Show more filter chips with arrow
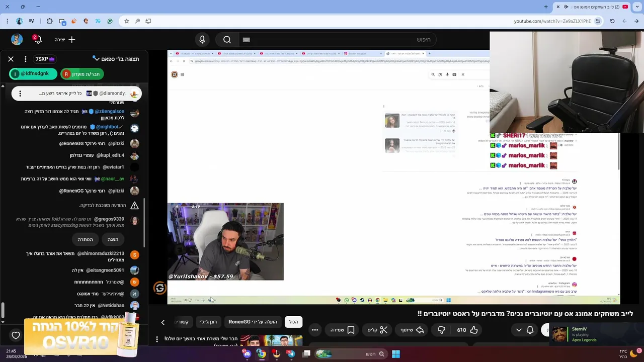 click(163, 322)
